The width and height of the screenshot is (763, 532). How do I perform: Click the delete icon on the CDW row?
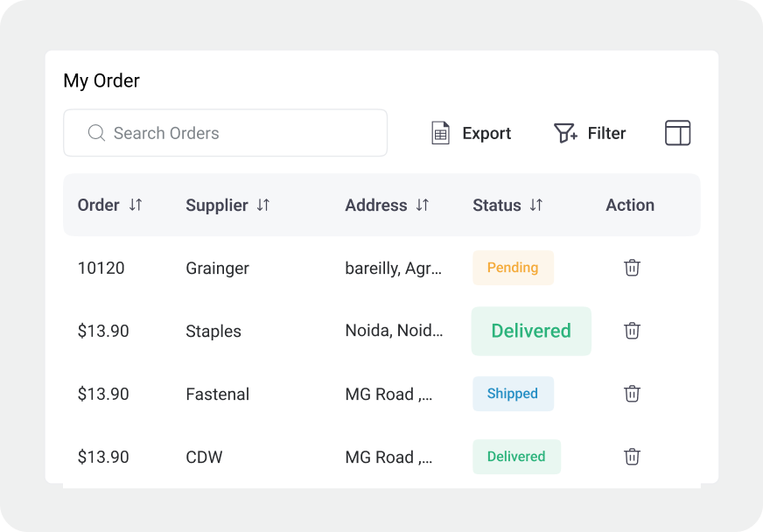pyautogui.click(x=632, y=457)
